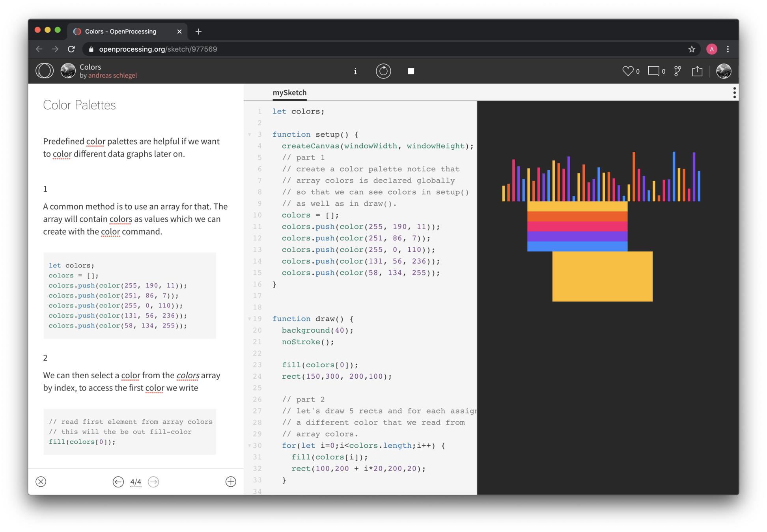Click the OpenProcessing logo icon
Viewport: 767px width, 532px height.
tap(45, 71)
